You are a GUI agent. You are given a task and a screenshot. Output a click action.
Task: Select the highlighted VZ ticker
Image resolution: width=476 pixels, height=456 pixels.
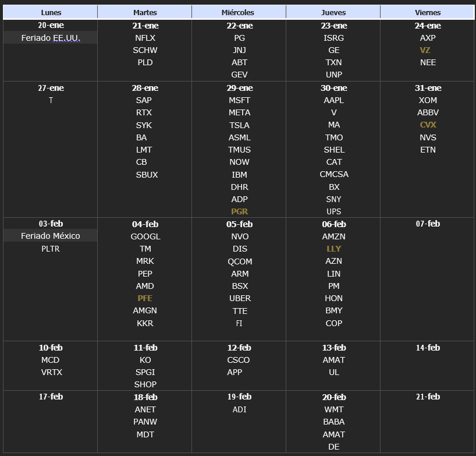coord(425,50)
